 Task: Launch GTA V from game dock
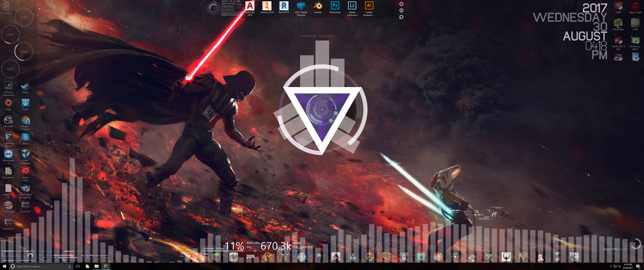coord(285,257)
